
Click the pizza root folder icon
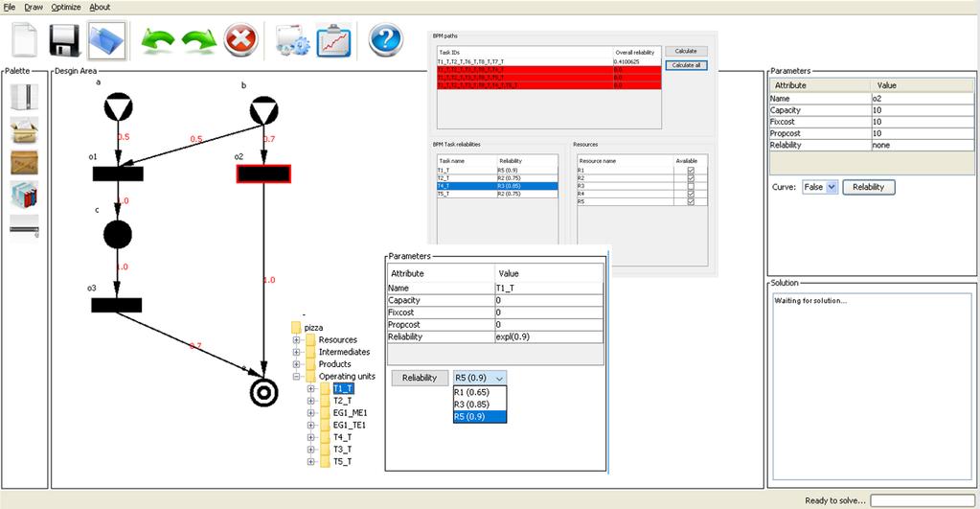tap(296, 328)
